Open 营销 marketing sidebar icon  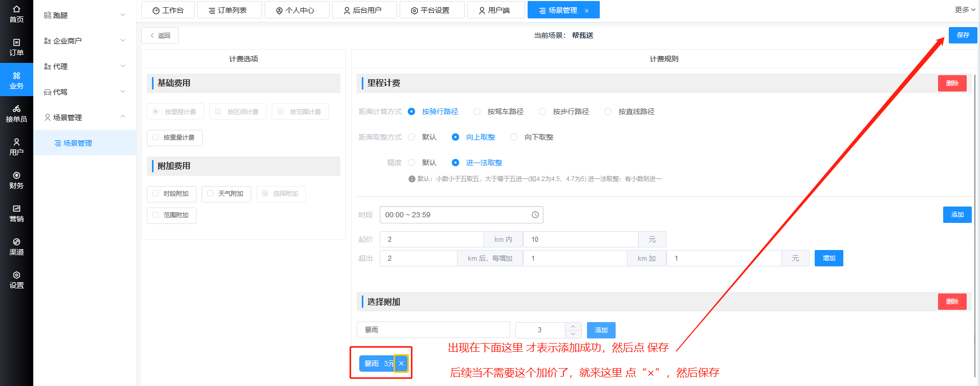tap(16, 213)
